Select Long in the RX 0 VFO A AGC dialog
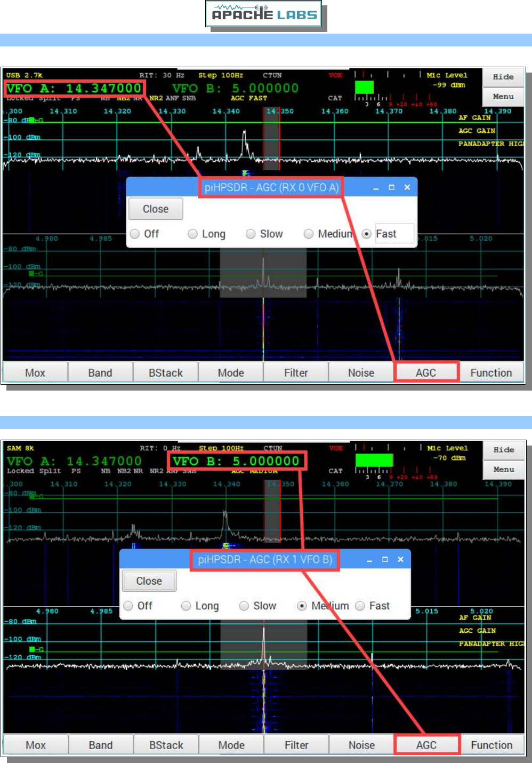This screenshot has height=763, width=532. click(207, 234)
